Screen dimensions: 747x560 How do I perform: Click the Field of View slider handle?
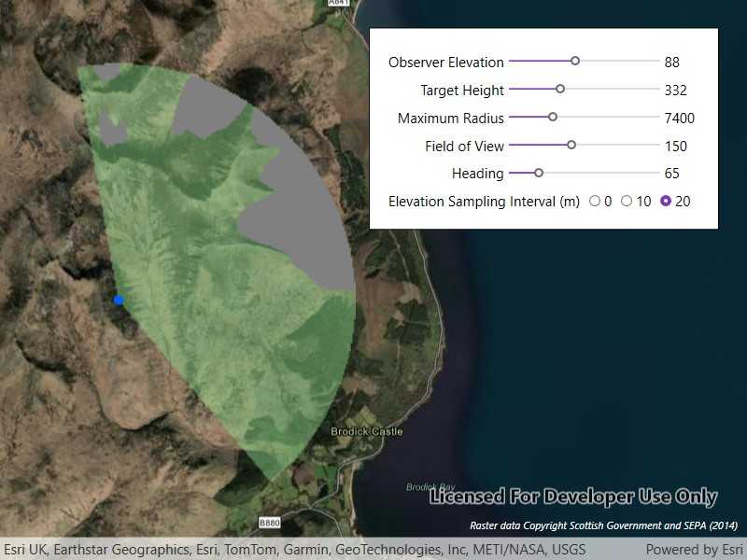pos(571,146)
